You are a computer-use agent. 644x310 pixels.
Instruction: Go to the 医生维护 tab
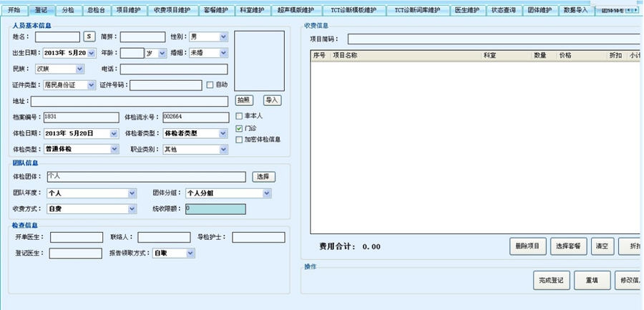coord(467,10)
